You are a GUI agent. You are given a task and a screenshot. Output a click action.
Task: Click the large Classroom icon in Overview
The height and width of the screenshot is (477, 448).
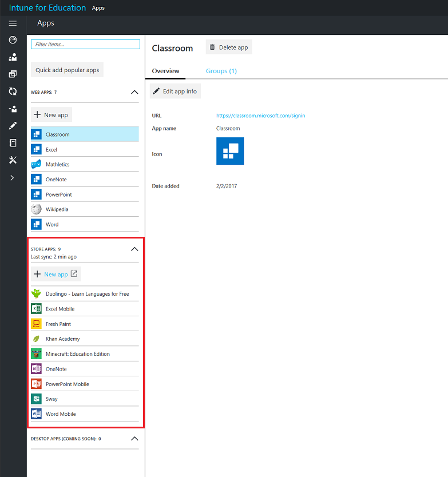(230, 151)
